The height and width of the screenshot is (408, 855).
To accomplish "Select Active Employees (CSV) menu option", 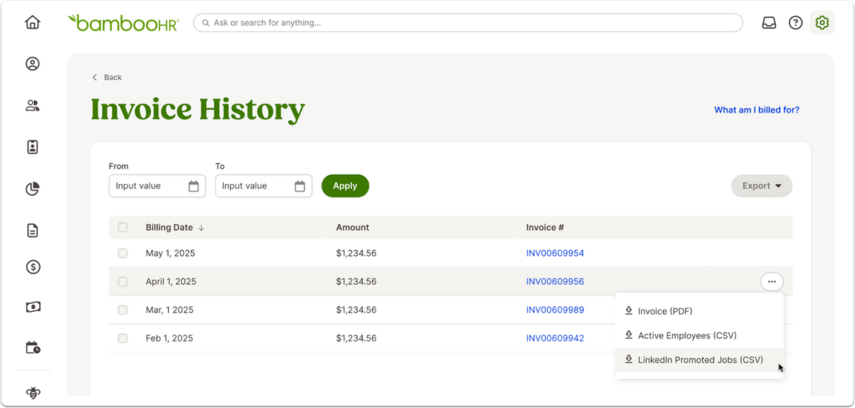I will click(699, 335).
